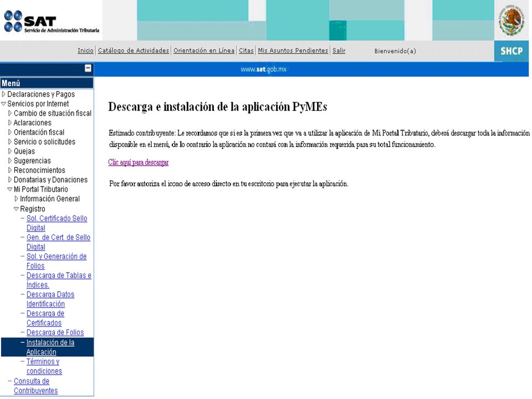Expand the Declaraciones y Pagos arrow

click(x=4, y=94)
